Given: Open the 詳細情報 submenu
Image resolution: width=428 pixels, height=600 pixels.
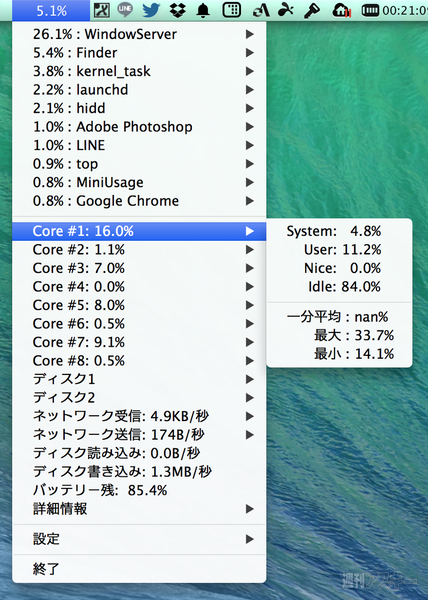Looking at the screenshot, I should pyautogui.click(x=139, y=509).
